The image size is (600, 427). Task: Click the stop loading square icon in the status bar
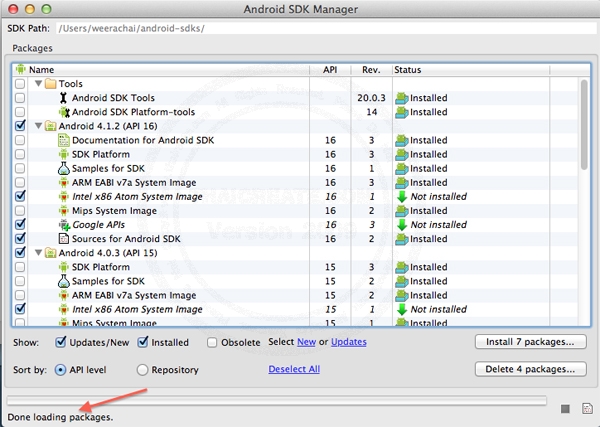pos(565,409)
